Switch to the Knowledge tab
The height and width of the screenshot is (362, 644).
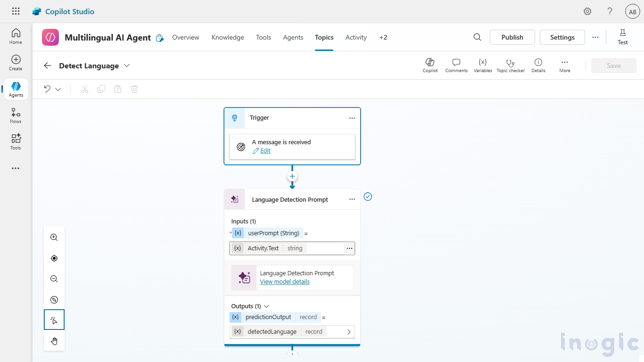pos(228,37)
